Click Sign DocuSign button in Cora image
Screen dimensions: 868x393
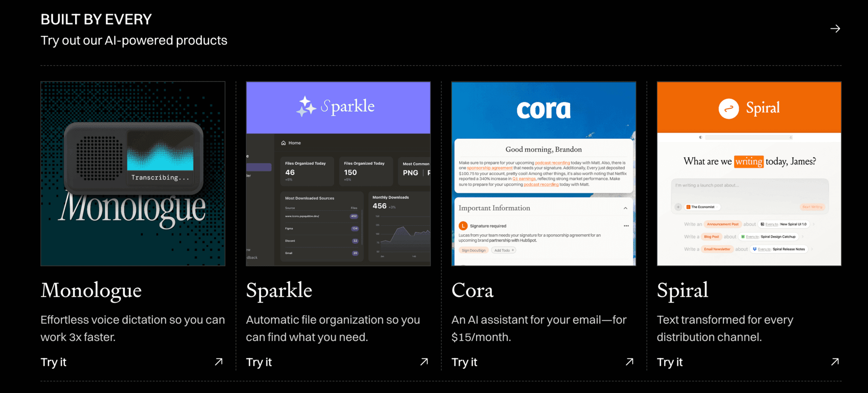(474, 250)
